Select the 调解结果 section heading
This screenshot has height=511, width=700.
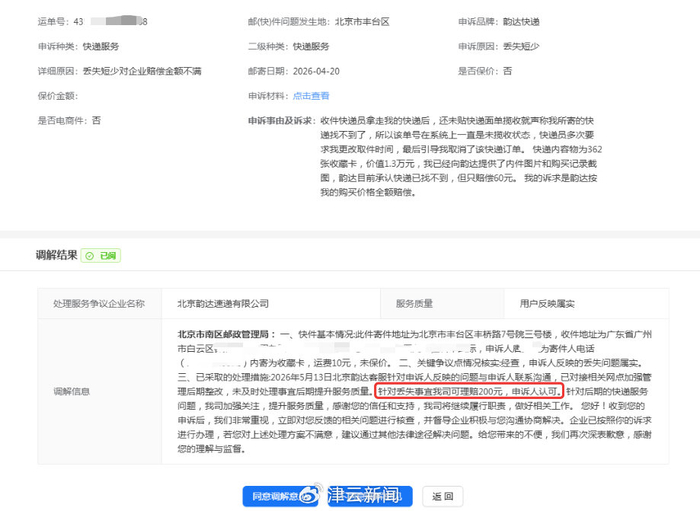pos(56,255)
